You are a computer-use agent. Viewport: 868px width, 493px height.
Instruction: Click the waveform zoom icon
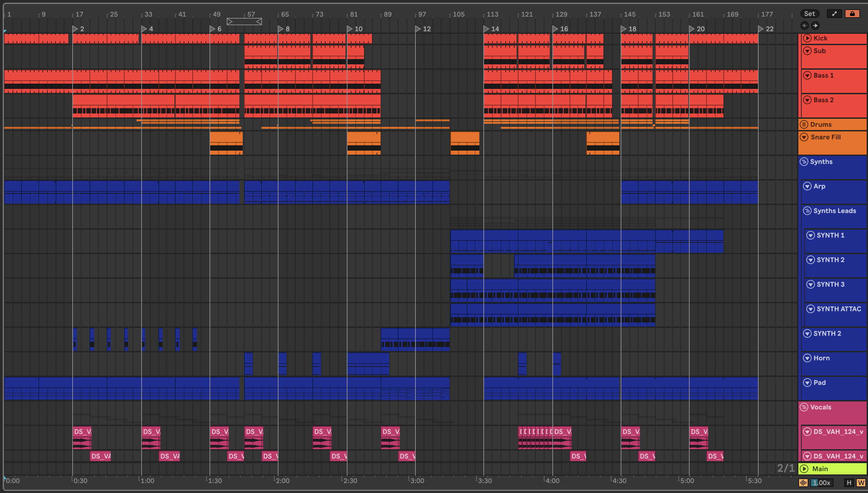(x=803, y=482)
